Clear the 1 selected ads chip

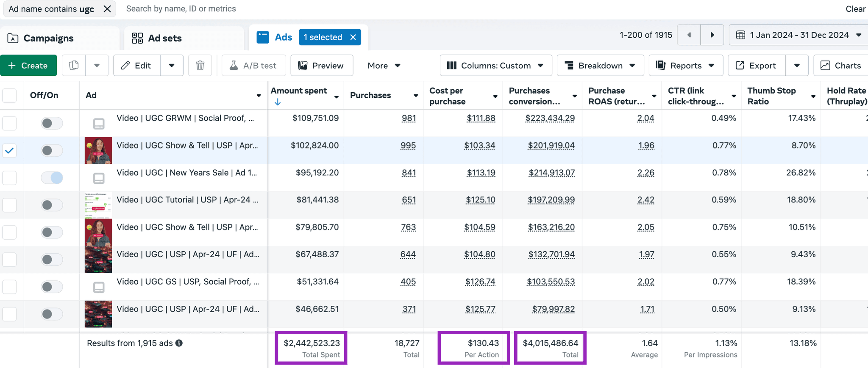tap(353, 37)
